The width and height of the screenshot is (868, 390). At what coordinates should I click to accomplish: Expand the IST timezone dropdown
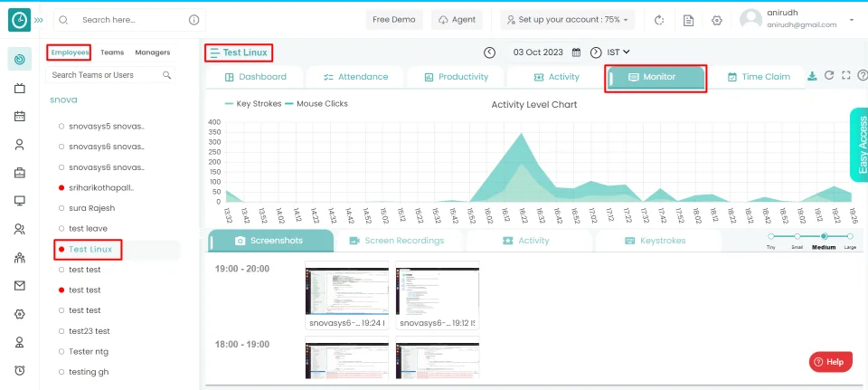[x=618, y=52]
